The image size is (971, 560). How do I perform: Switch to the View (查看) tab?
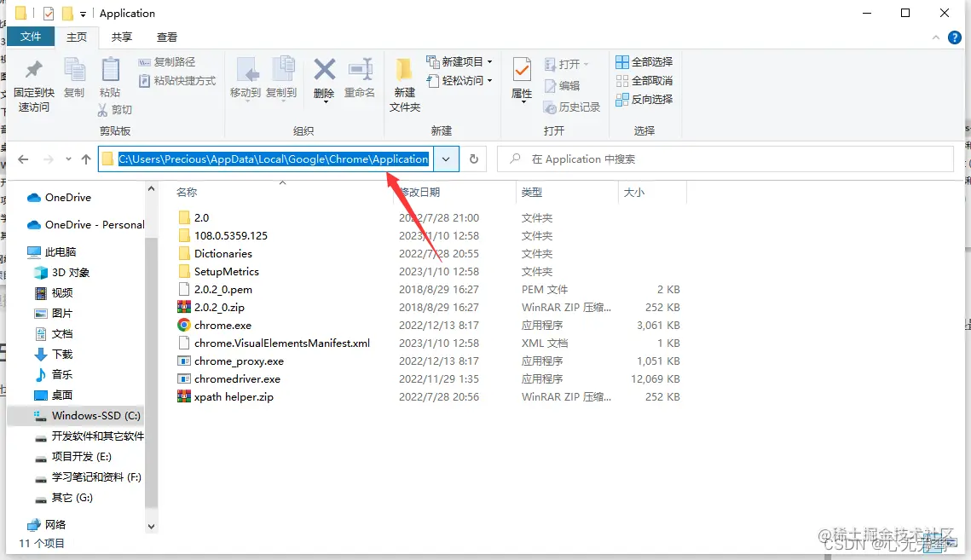166,38
